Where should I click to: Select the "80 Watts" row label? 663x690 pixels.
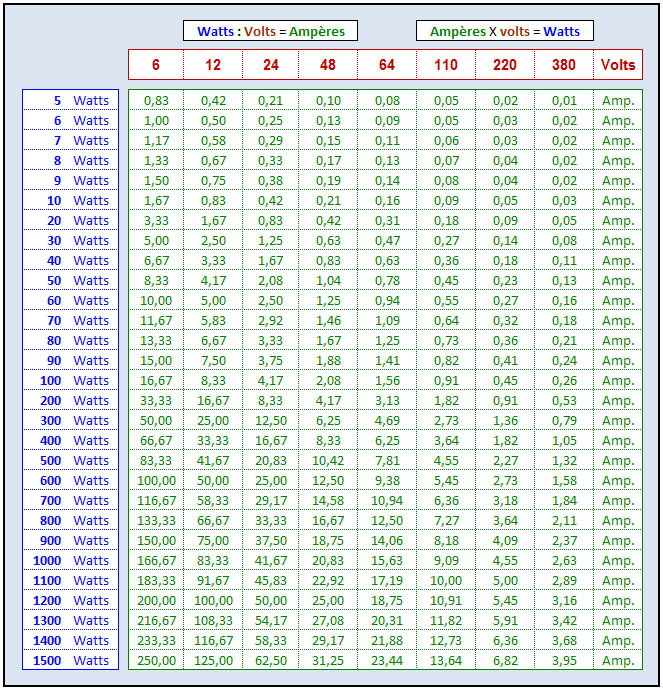point(70,341)
